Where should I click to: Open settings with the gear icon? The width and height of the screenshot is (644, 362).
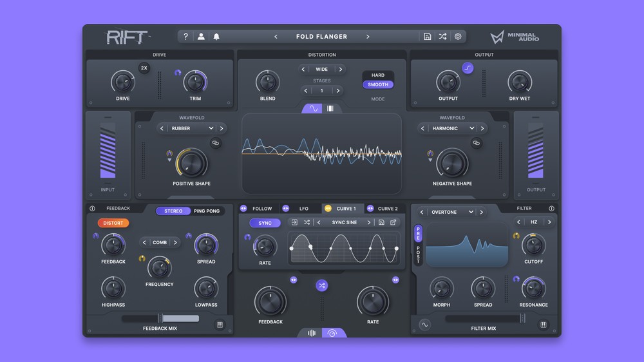click(x=458, y=37)
